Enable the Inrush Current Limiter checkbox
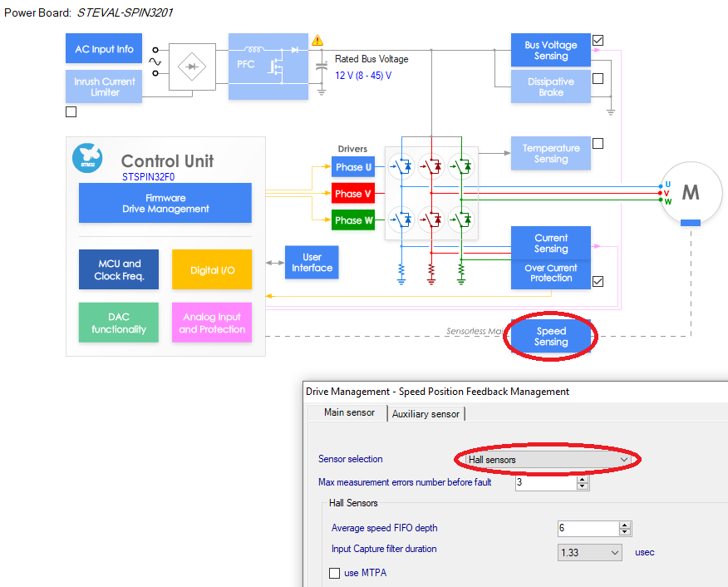Screen dimensions: 728x587 click(x=71, y=112)
